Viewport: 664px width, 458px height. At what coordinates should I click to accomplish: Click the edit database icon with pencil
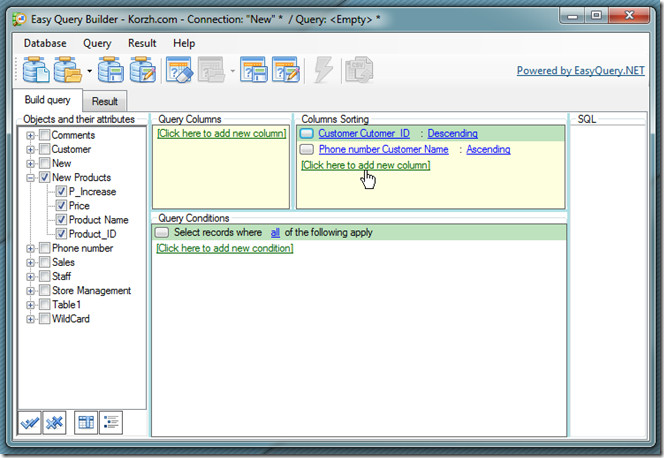pyautogui.click(x=143, y=69)
